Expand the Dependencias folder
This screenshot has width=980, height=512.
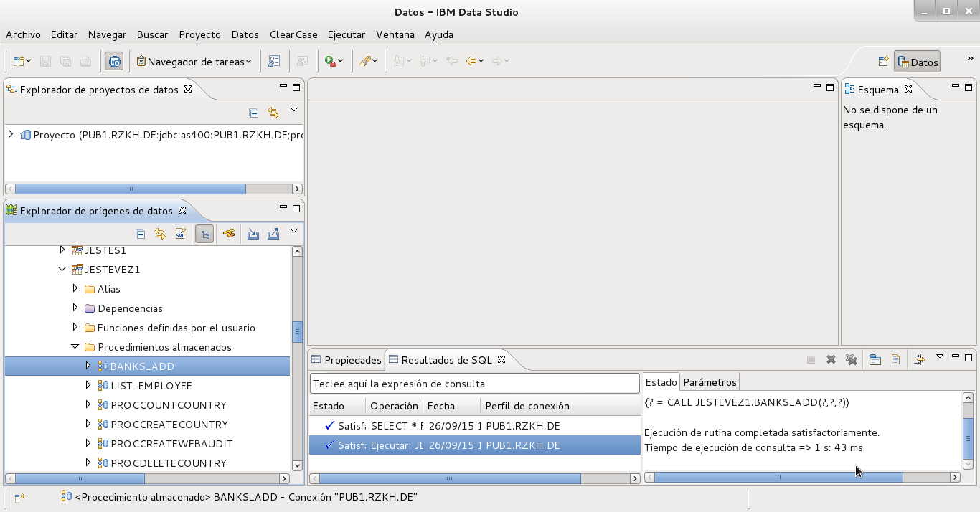(x=75, y=308)
